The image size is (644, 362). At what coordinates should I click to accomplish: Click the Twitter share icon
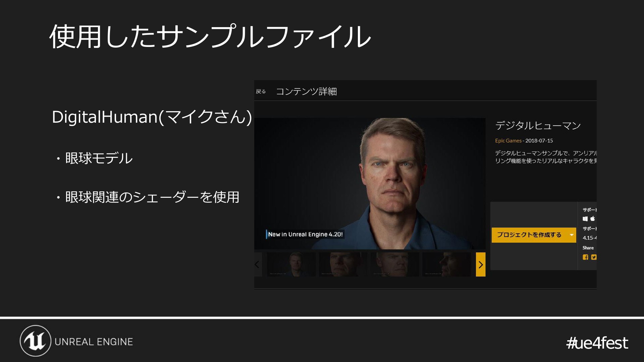point(594,257)
